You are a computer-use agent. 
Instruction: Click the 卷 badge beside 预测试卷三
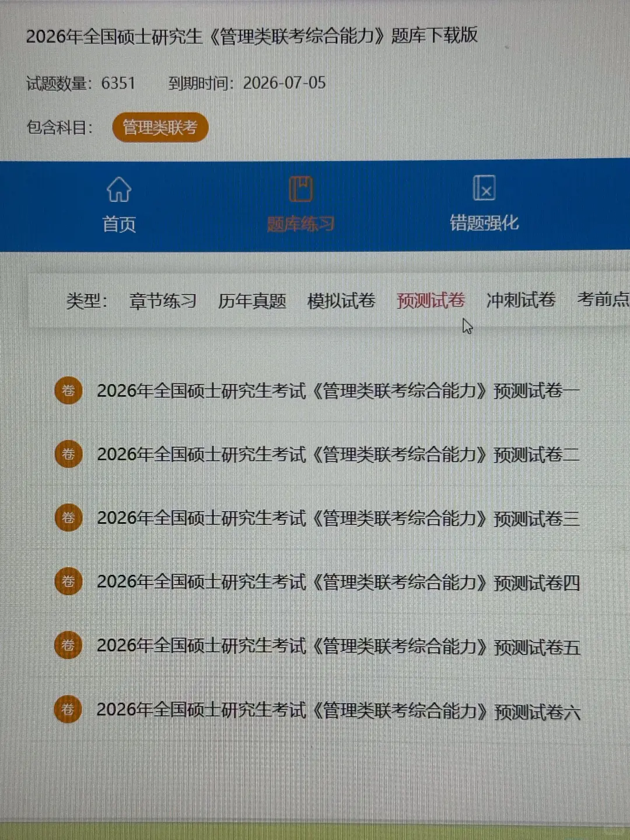68,517
